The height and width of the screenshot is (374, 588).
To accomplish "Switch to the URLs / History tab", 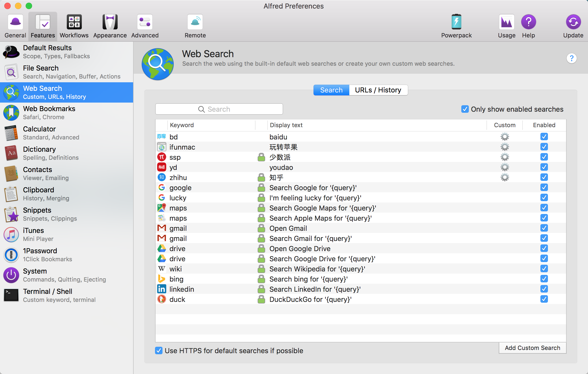I will click(378, 90).
